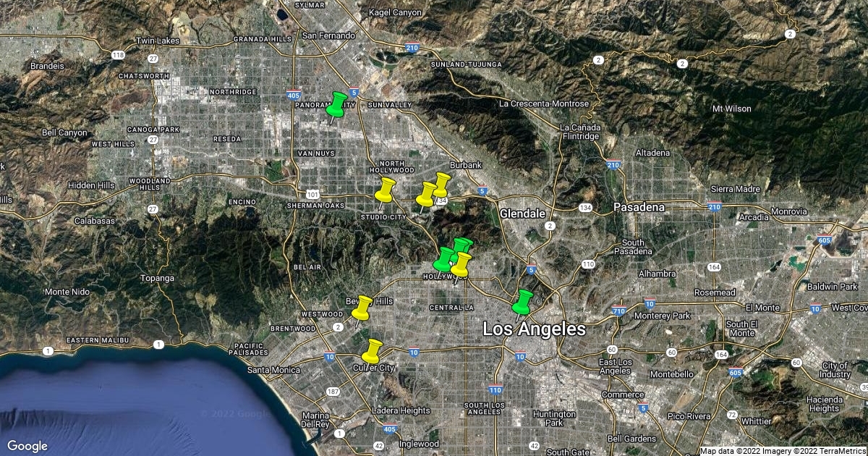Click the yellow pin in Beverly Hills
The height and width of the screenshot is (456, 868).
(362, 307)
